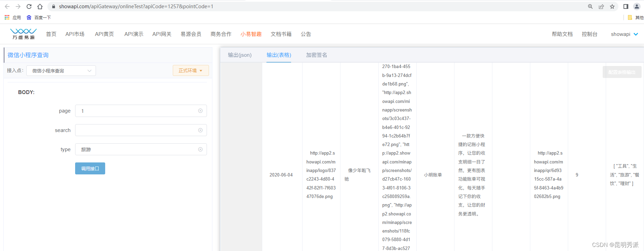Select the tags cell starting with "工具"
The image size is (644, 251).
pyautogui.click(x=625, y=175)
